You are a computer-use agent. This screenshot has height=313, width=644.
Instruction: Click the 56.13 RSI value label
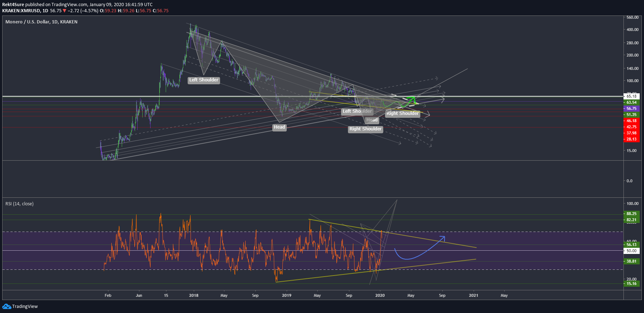[x=631, y=245]
